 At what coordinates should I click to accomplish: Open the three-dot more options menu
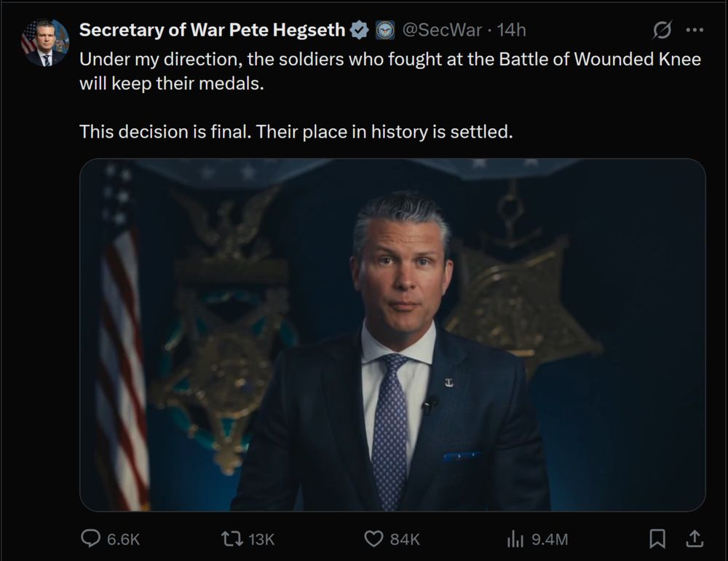pos(695,31)
